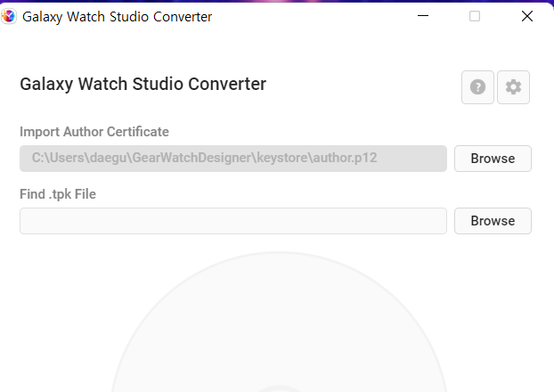The image size is (554, 392).
Task: Close the Galaxy Watch Studio Converter window
Action: pyautogui.click(x=526, y=16)
